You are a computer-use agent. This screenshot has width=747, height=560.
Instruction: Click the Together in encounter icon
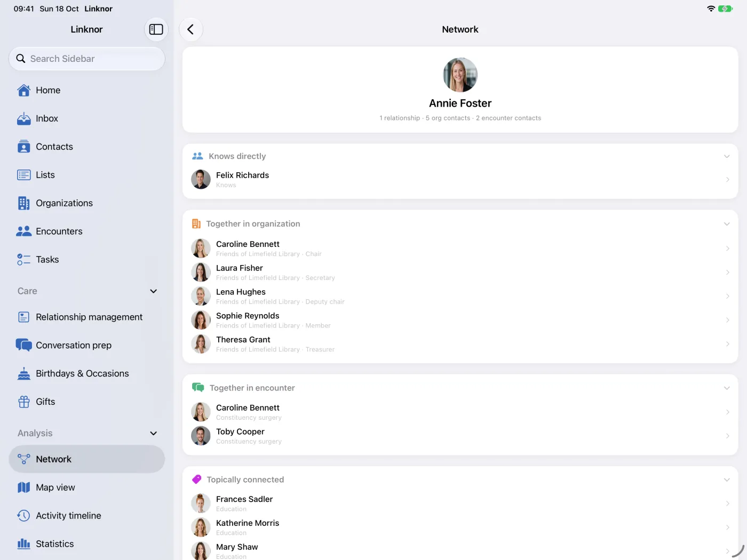point(198,388)
